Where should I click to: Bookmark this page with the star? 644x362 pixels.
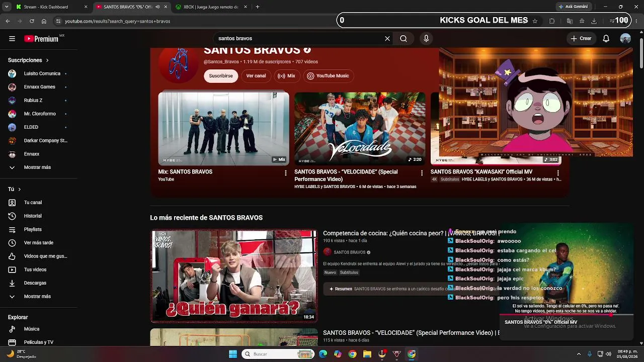[535, 21]
